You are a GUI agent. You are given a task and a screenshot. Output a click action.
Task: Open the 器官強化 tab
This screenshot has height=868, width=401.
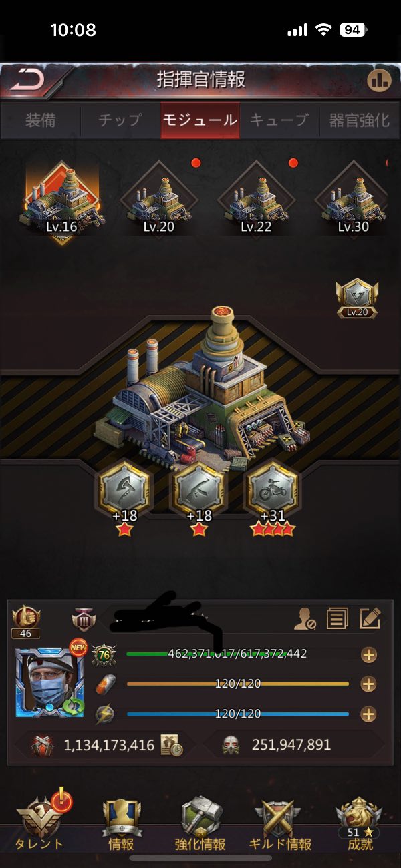(360, 120)
